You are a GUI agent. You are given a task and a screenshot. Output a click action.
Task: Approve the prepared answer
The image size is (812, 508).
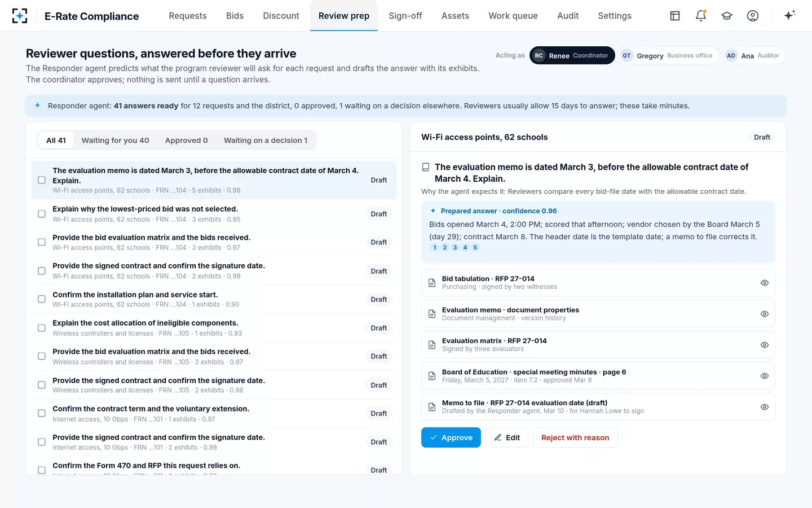click(451, 437)
